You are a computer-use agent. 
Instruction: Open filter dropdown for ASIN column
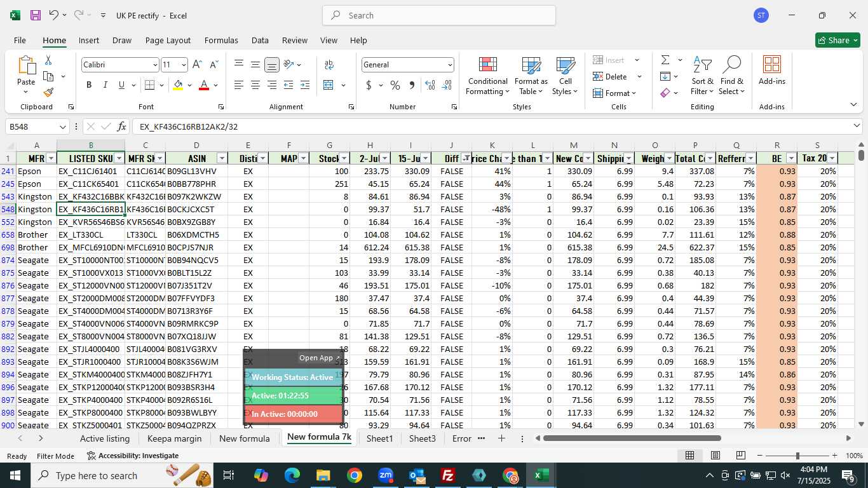[x=222, y=158]
